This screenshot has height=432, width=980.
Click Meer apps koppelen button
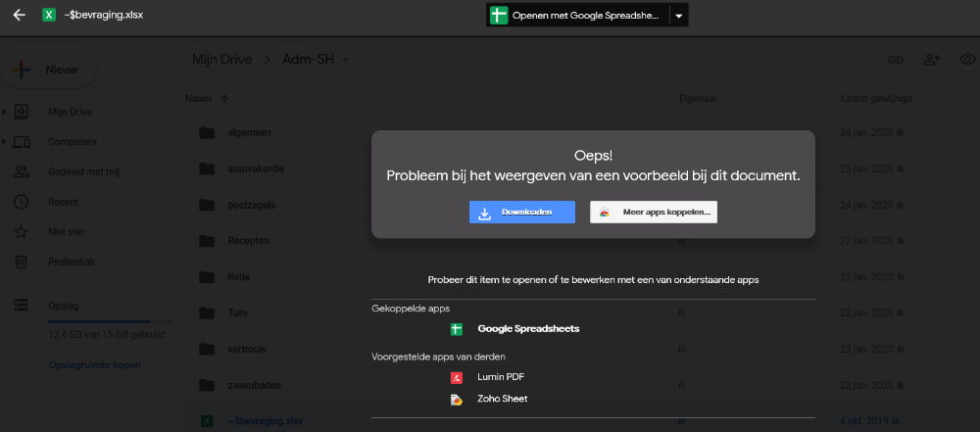tap(654, 212)
